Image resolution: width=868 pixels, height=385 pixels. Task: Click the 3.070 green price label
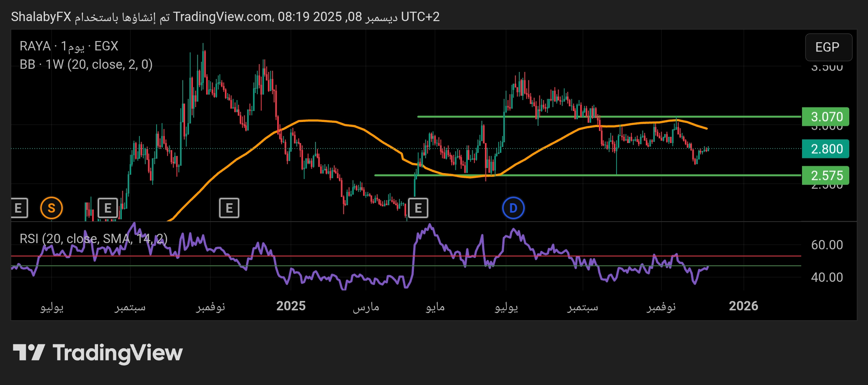pyautogui.click(x=825, y=116)
